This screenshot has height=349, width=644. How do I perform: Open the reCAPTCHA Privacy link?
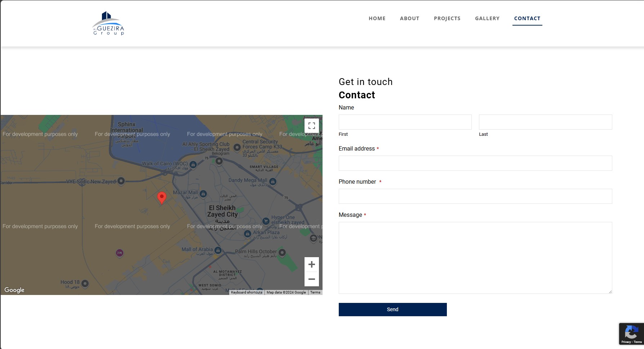click(x=626, y=342)
